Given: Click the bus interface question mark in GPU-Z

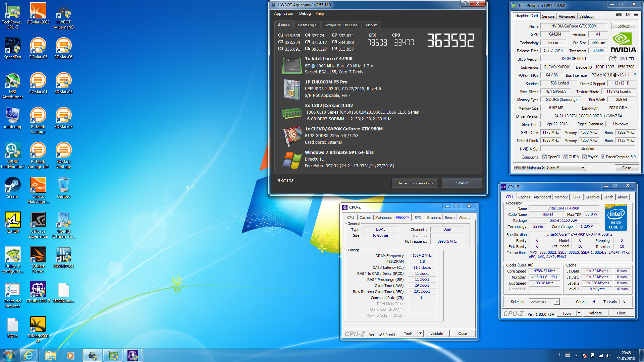Looking at the screenshot, I should [x=635, y=75].
